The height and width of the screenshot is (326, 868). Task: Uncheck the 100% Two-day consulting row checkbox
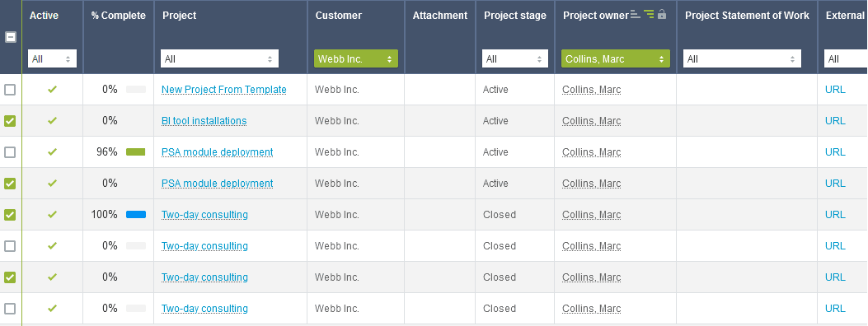(10, 214)
